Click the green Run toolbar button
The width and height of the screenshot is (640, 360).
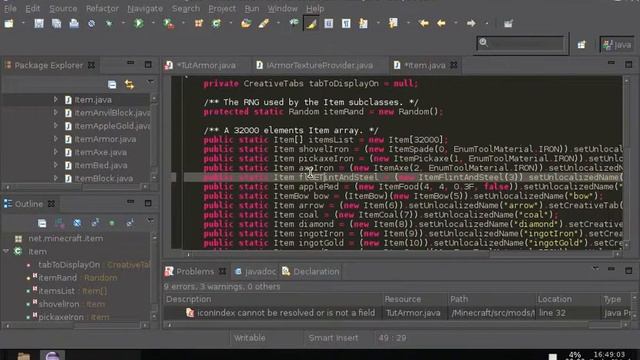(139, 23)
